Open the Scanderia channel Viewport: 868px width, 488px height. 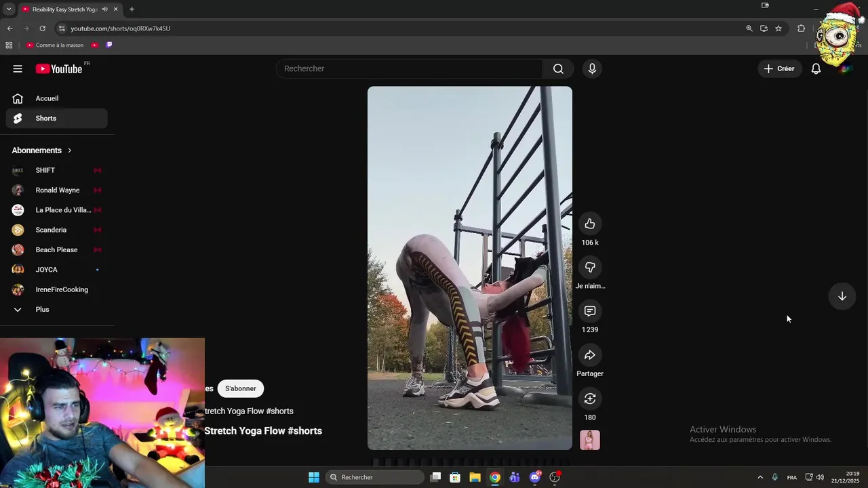point(57,230)
